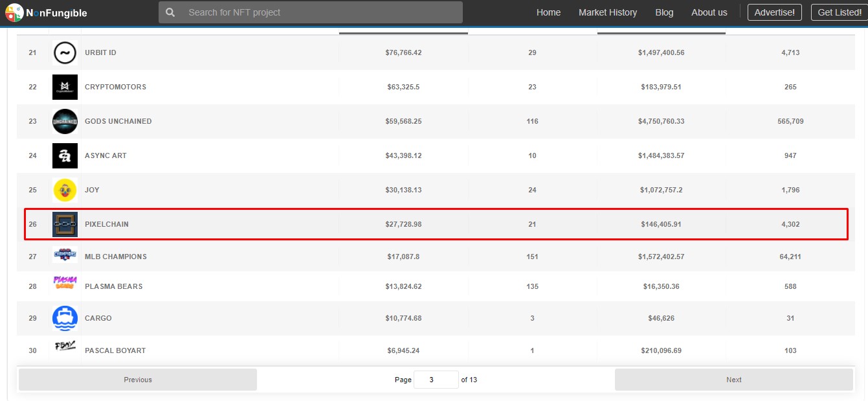
Task: Select the CARGO project name
Action: [x=98, y=318]
